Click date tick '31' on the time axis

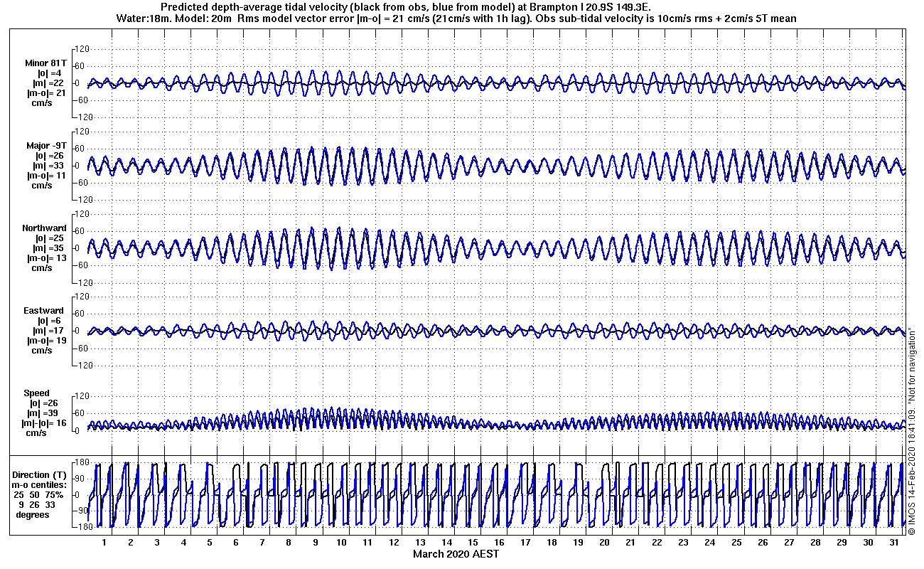coord(893,543)
